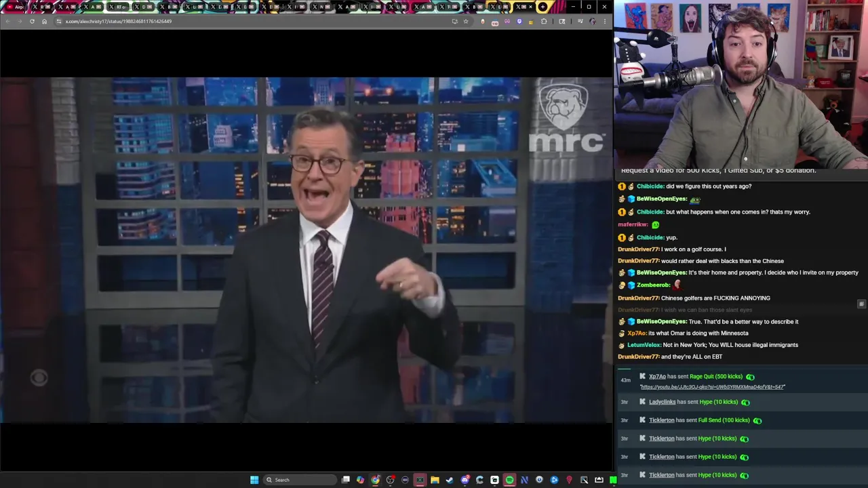Bookmark this page with star icon
This screenshot has width=868, height=488.
466,21
